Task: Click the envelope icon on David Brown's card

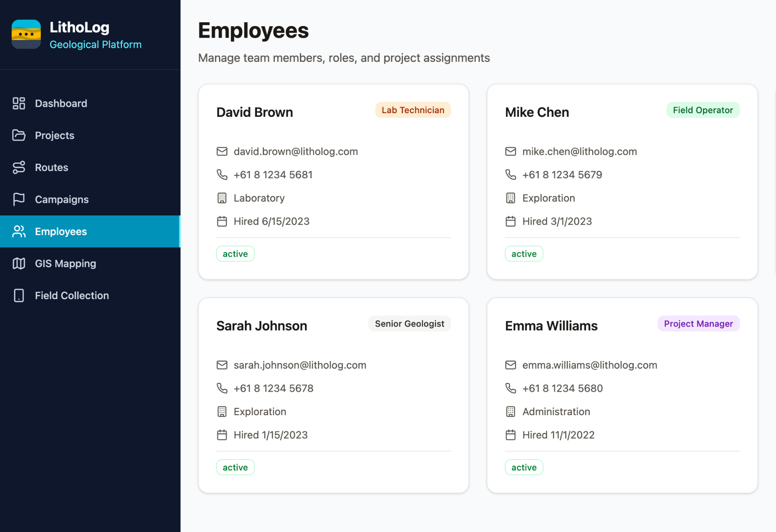Action: click(x=222, y=152)
